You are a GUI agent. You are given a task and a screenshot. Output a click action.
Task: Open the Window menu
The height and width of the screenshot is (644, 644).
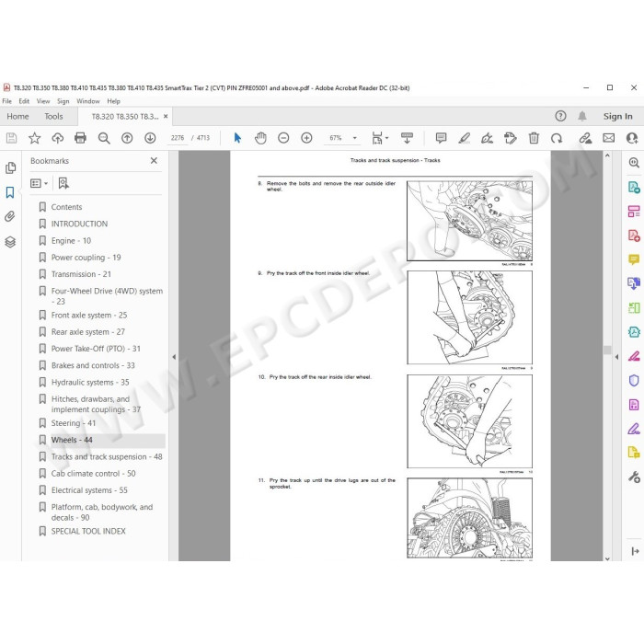(x=88, y=101)
